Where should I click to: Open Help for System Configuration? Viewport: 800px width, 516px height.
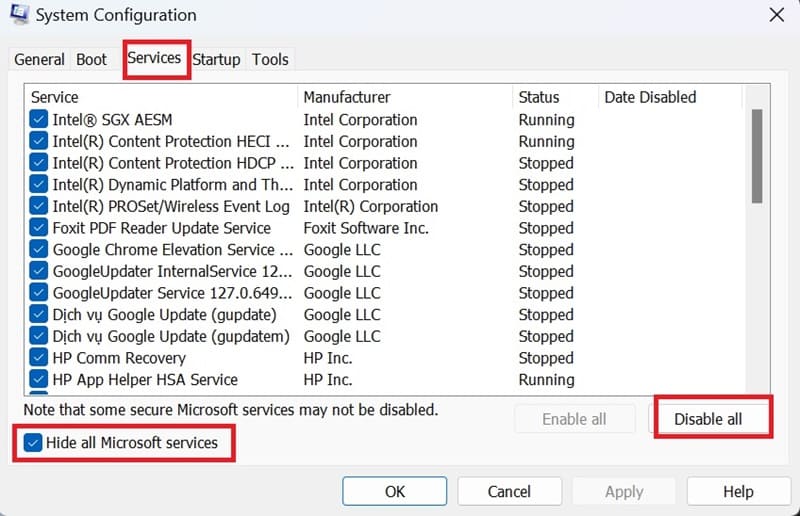[x=738, y=492]
